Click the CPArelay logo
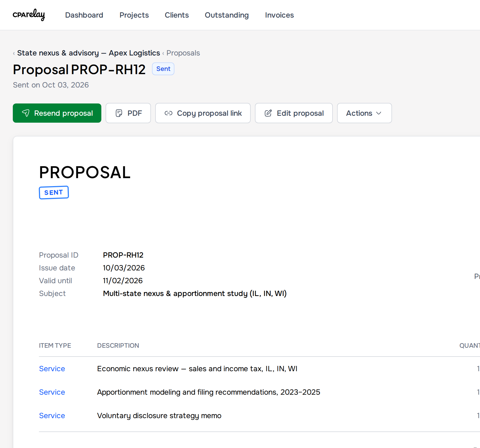This screenshot has height=448, width=480. click(29, 15)
